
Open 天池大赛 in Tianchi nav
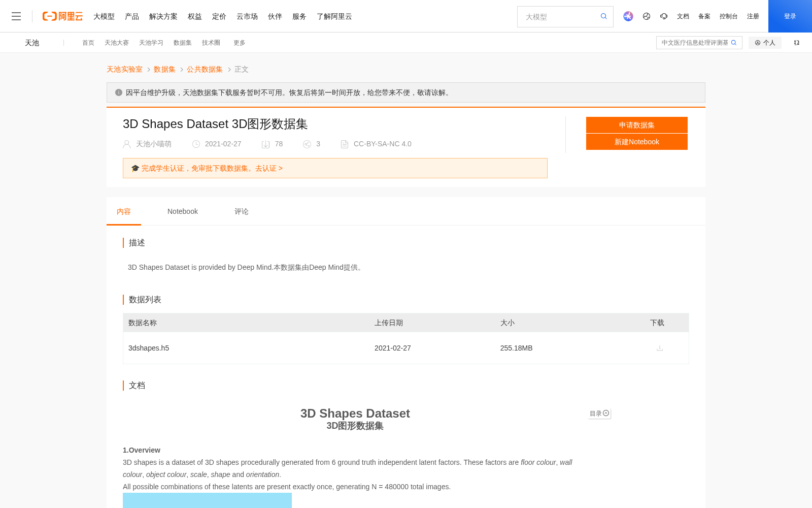click(117, 43)
